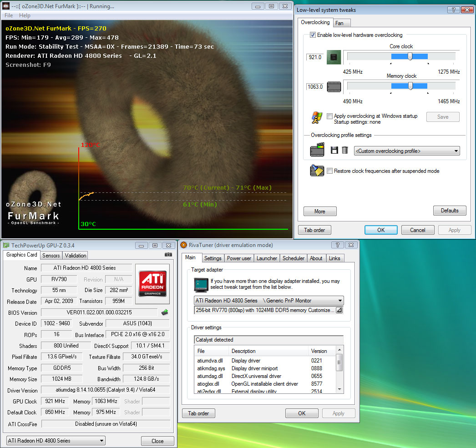Select the atiumdva.dll row in driver list
This screenshot has width=476, height=448.
[x=265, y=360]
